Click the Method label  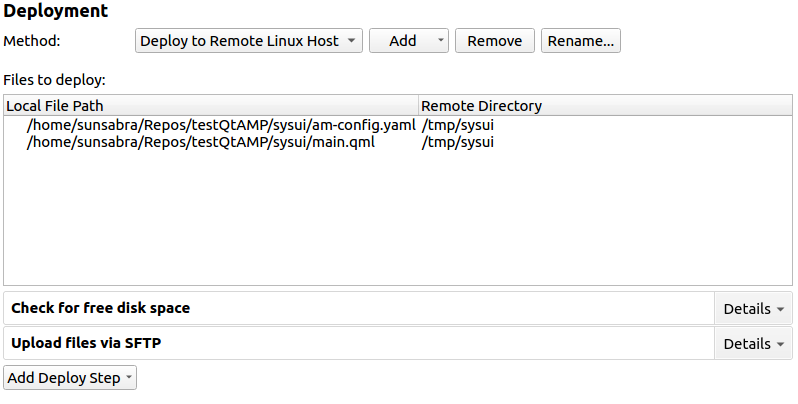(x=32, y=41)
